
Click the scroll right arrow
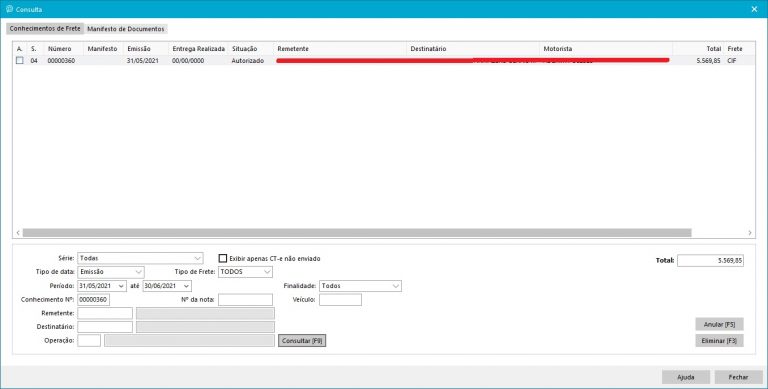pyautogui.click(x=749, y=233)
